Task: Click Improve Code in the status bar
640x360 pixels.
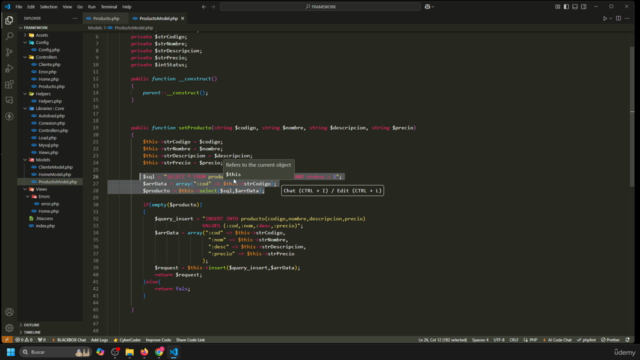Action: (158, 340)
